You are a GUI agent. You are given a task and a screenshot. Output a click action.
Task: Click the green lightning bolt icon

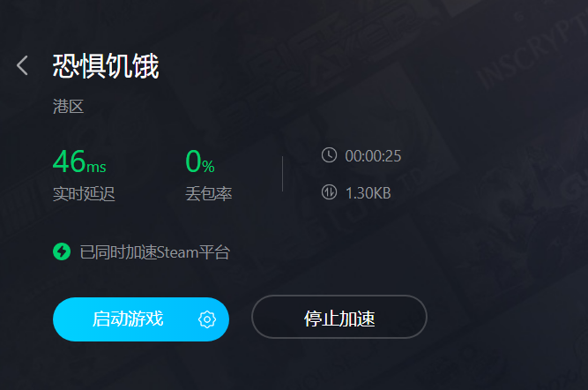click(62, 251)
